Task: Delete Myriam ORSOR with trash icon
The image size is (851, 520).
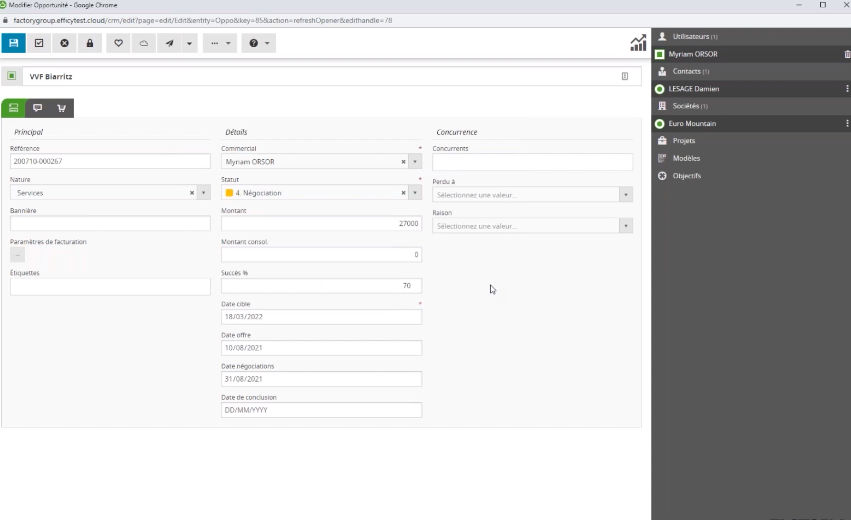Action: [847, 54]
